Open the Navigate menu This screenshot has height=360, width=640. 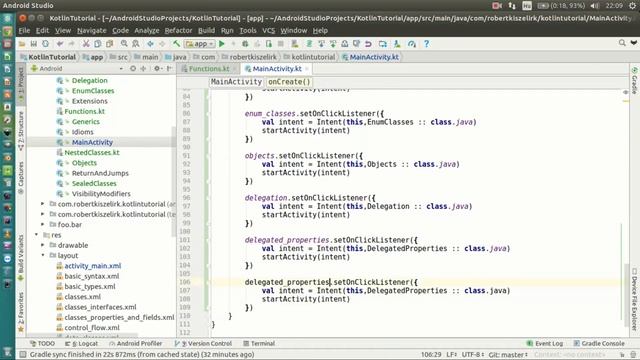coord(91,31)
